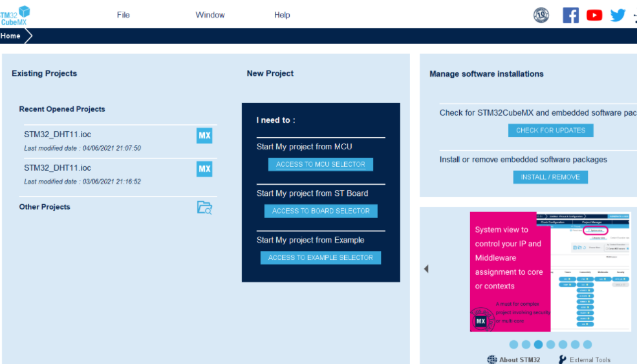Image resolution: width=637 pixels, height=364 pixels.
Task: Open the Window menu
Action: pyautogui.click(x=210, y=15)
